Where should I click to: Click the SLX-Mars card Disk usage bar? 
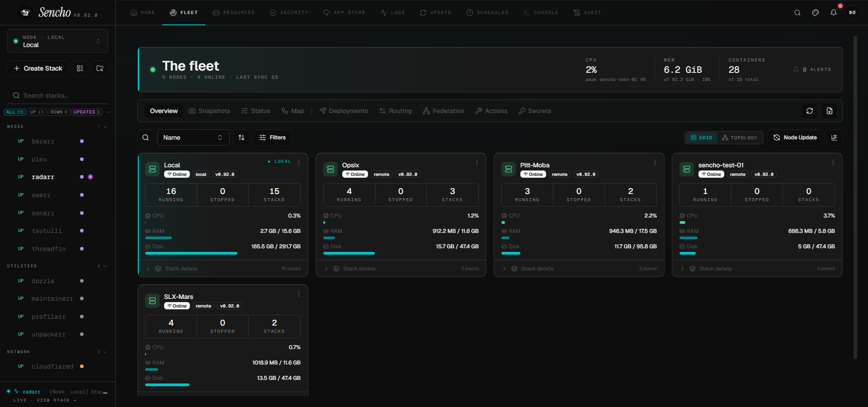click(x=223, y=385)
